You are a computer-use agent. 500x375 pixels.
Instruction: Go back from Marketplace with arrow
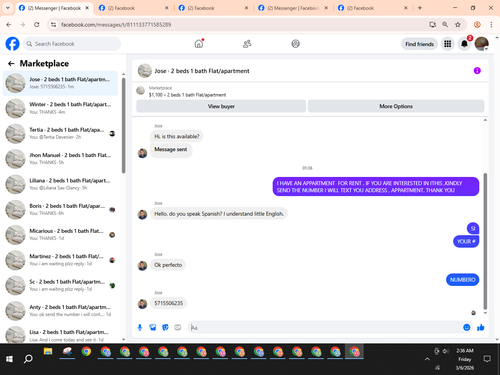click(x=11, y=63)
